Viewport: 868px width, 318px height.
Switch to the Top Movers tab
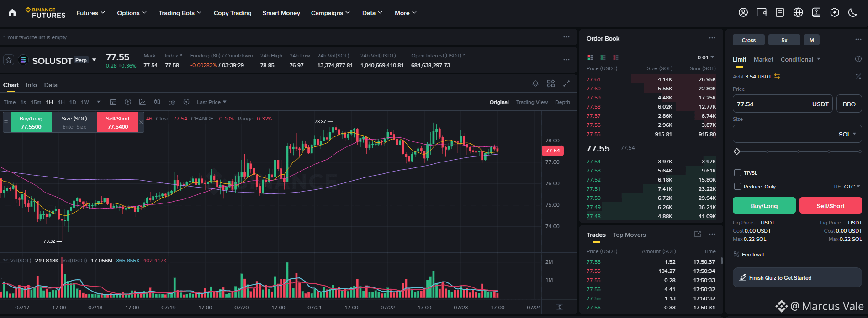630,235
